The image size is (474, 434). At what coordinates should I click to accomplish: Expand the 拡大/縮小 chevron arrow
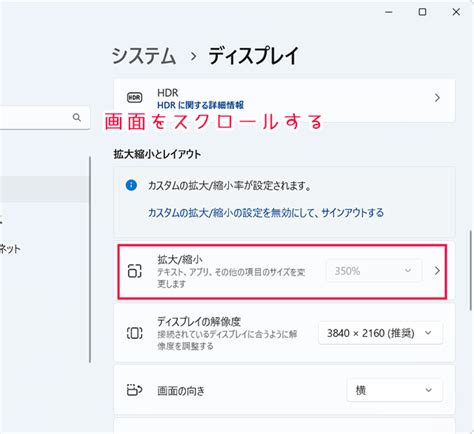(437, 271)
